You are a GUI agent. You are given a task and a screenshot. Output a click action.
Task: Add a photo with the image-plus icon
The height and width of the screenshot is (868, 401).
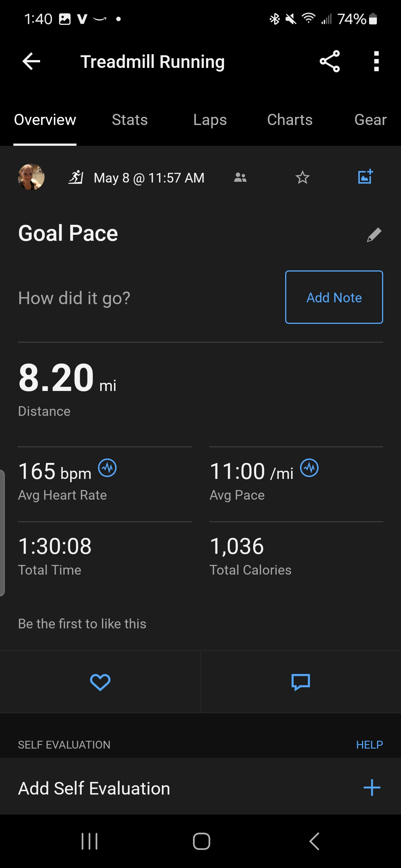(x=365, y=177)
